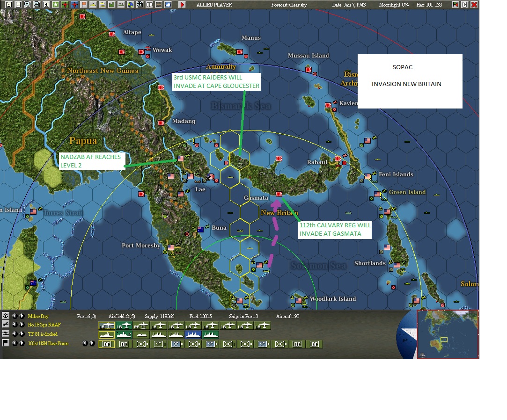507x420 pixels.
Task: Select the highlighted first BF unit icon
Action: (106, 344)
